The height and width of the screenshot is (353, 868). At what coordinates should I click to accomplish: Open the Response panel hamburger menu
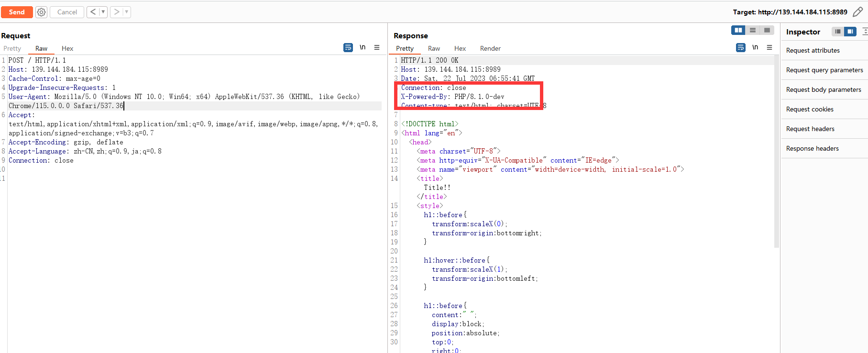[769, 47]
